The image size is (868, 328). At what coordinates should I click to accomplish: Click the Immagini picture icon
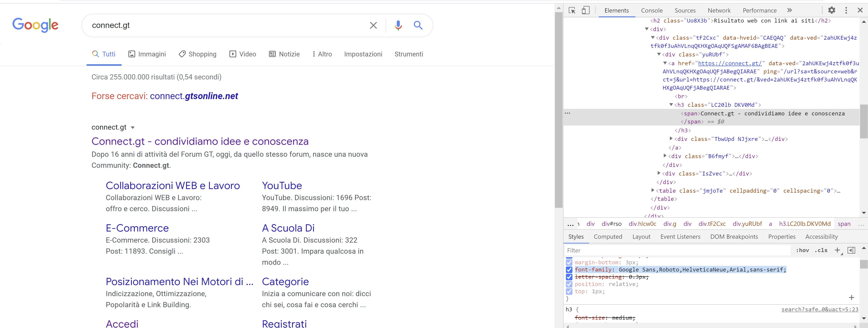pos(132,54)
